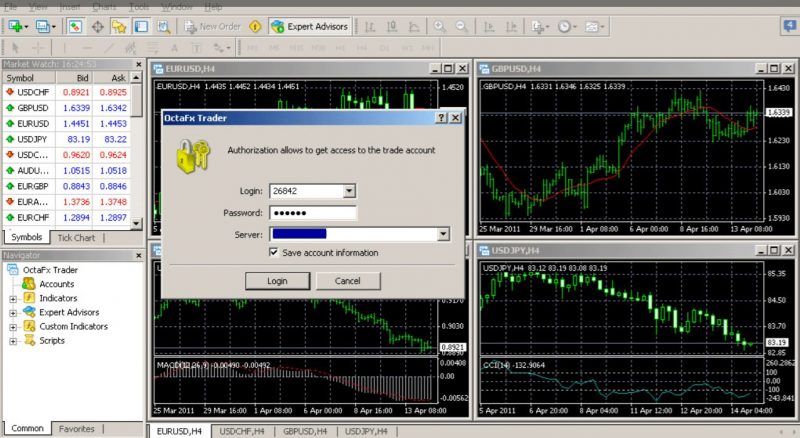Viewport: 800px width, 438px height.
Task: Switch to the Tick Chart tab
Action: pyautogui.click(x=76, y=237)
